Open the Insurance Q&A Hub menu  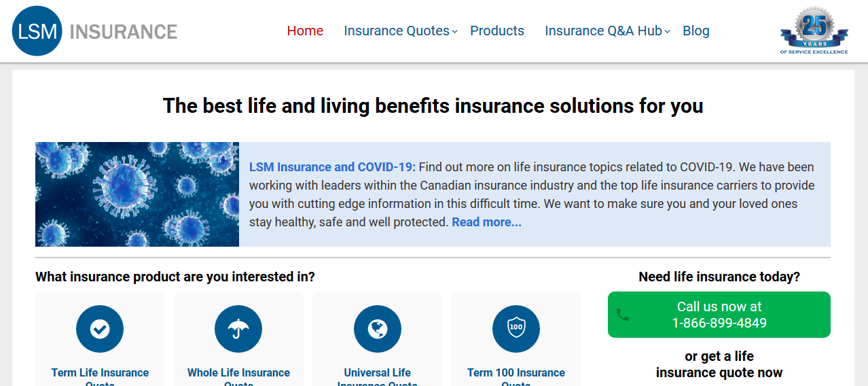click(603, 31)
